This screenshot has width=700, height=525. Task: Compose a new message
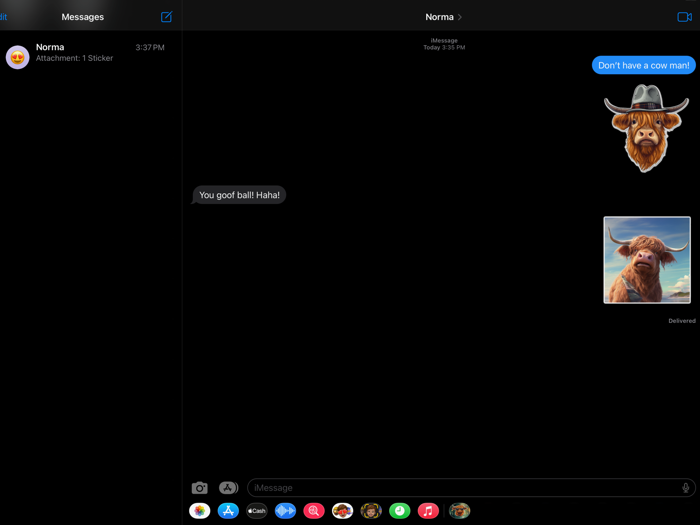point(167,17)
